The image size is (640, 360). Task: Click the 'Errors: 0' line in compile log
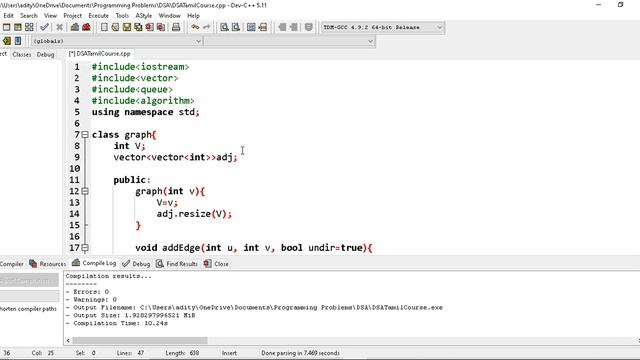pos(87,292)
